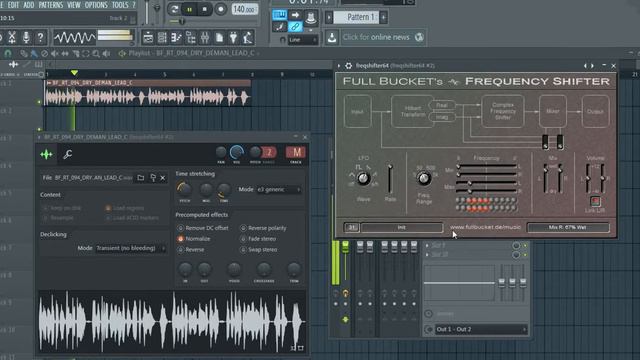The image size is (640, 360).
Task: Toggle pattern/song loop mode button
Action: [x=174, y=9]
